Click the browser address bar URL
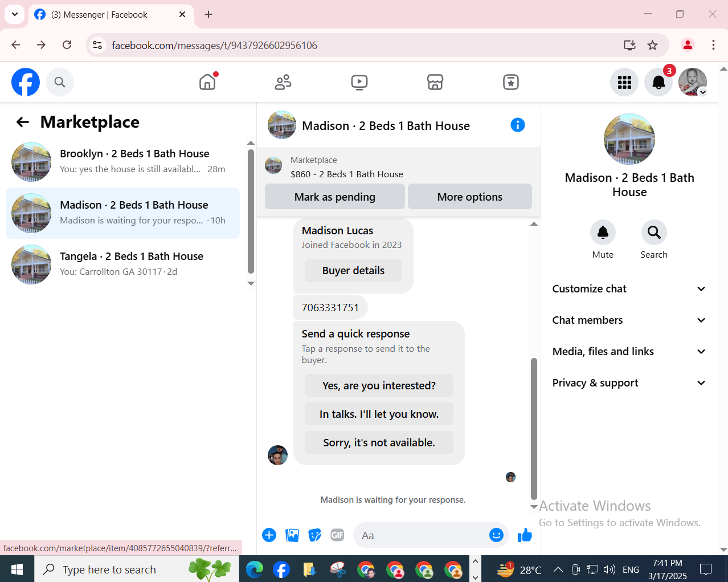The width and height of the screenshot is (728, 582). pos(214,45)
